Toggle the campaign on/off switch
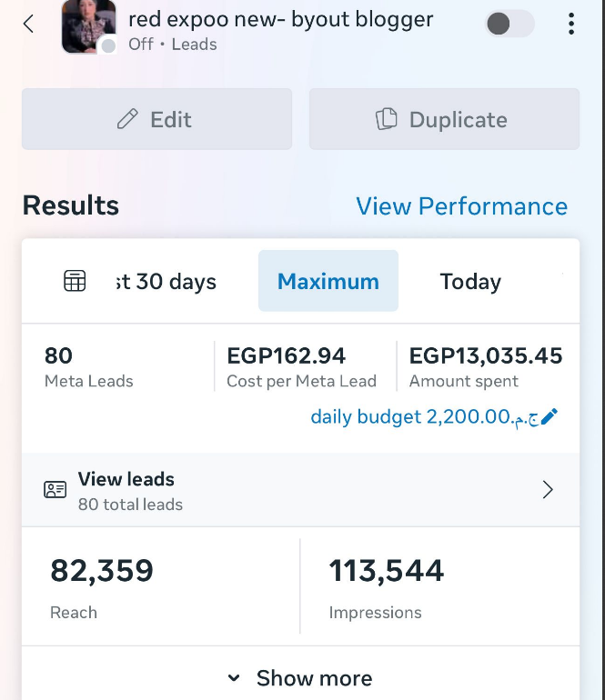Image resolution: width=605 pixels, height=700 pixels. tap(509, 25)
